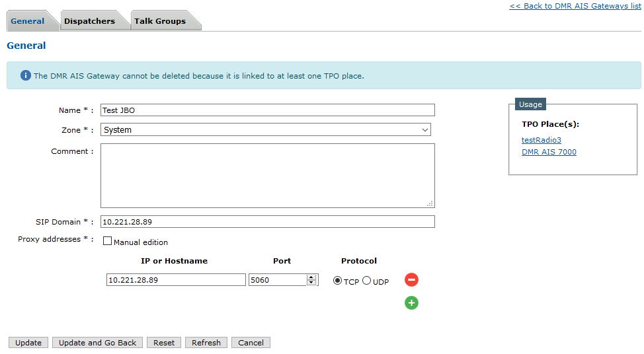Click the Cancel button
Viewport: 644px width, 354px height.
click(251, 343)
